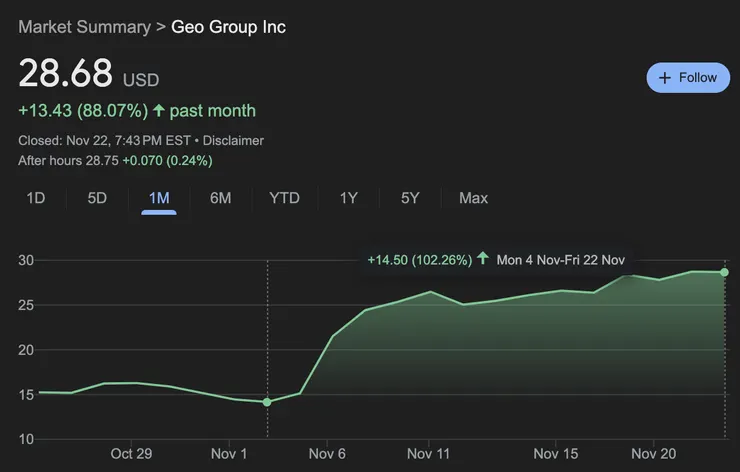The width and height of the screenshot is (740, 472).
Task: Click the 20 y-axis label
Action: coord(26,350)
